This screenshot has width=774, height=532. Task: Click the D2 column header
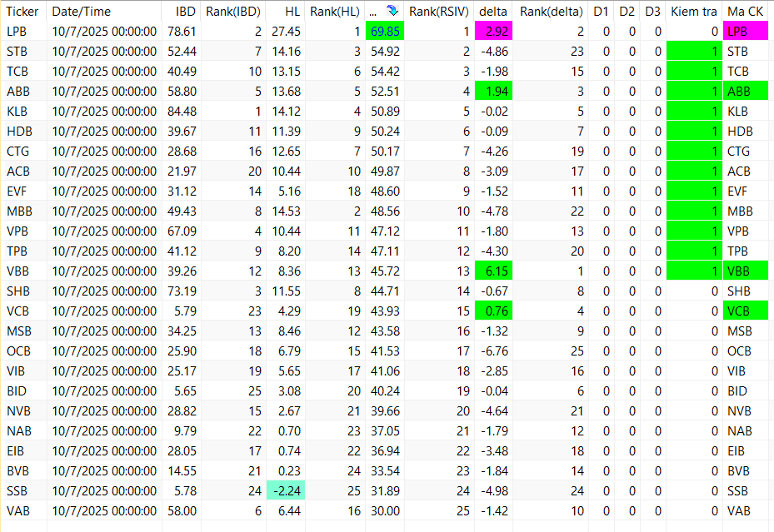[x=627, y=12]
